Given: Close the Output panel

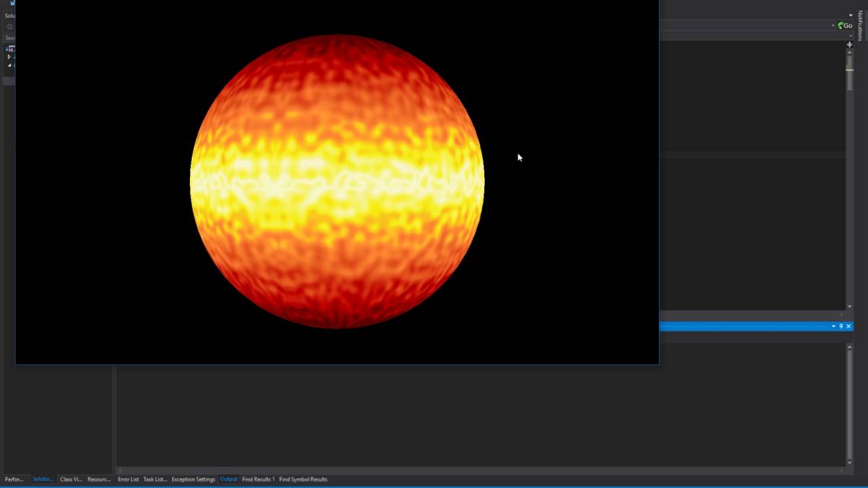Looking at the screenshot, I should click(x=848, y=327).
